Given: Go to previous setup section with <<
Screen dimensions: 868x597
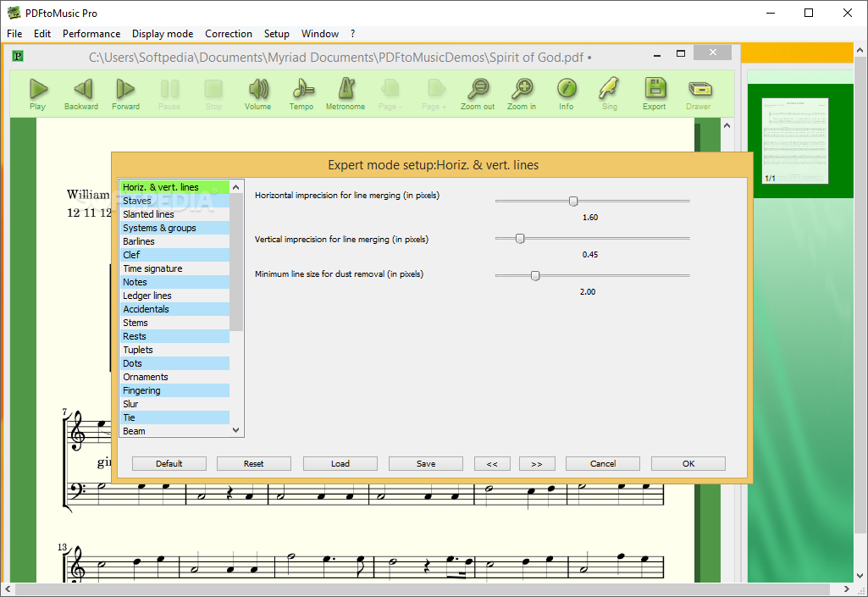Looking at the screenshot, I should click(x=492, y=463).
